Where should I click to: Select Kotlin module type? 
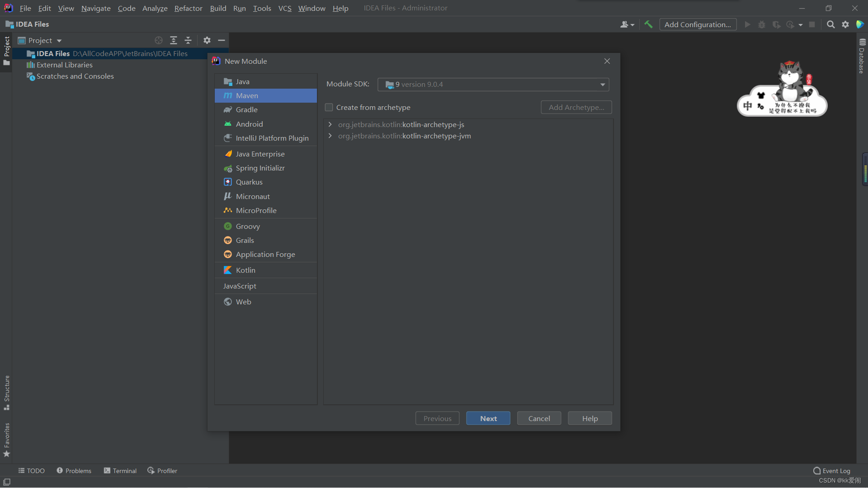pyautogui.click(x=266, y=270)
